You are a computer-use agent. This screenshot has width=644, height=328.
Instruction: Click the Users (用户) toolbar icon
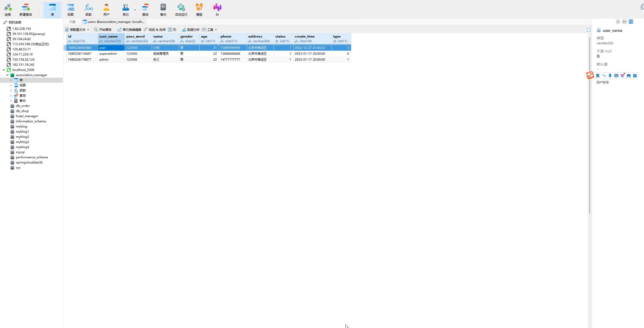click(106, 10)
